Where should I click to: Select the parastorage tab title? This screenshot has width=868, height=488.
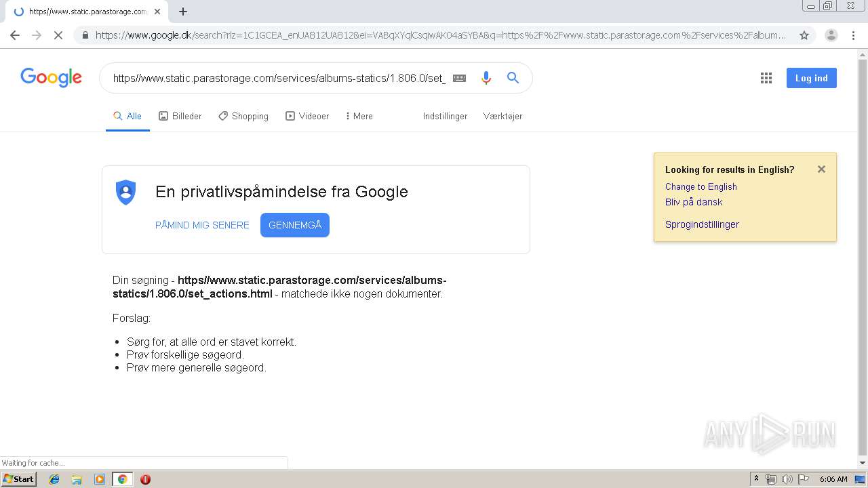pyautogui.click(x=87, y=12)
